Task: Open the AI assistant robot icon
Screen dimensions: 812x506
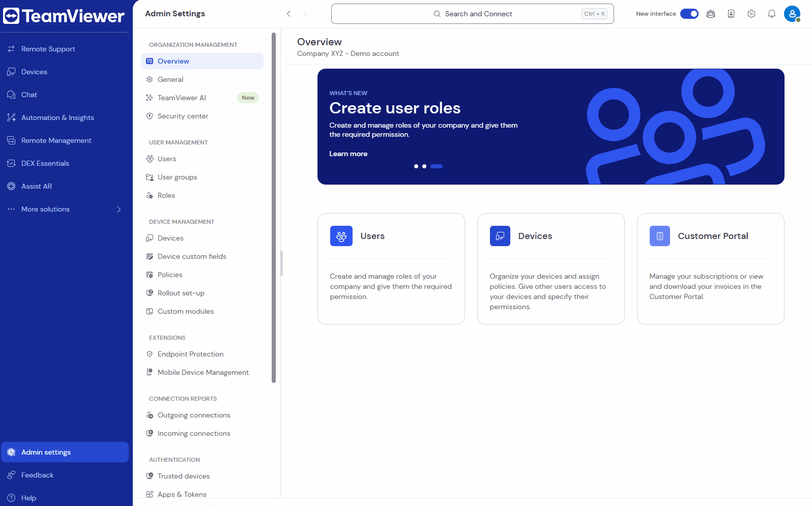Action: pos(711,14)
